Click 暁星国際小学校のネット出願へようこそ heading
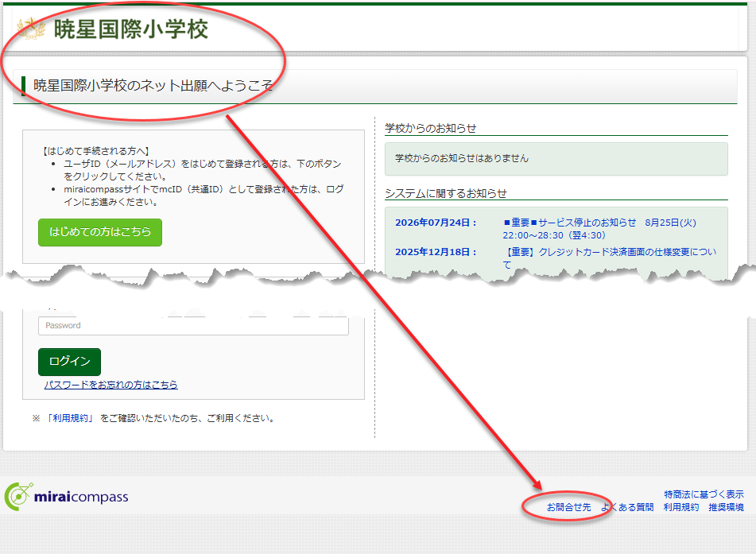The height and width of the screenshot is (554, 756). coord(153,85)
